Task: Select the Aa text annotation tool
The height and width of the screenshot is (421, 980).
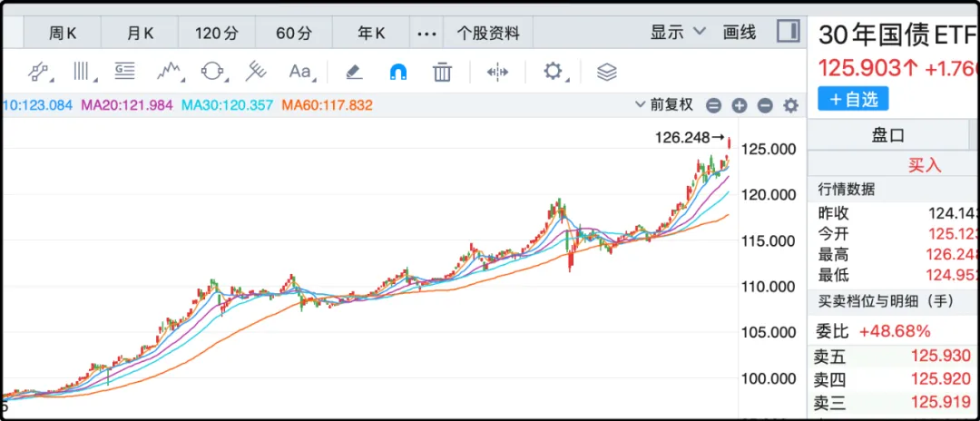Action: (299, 72)
